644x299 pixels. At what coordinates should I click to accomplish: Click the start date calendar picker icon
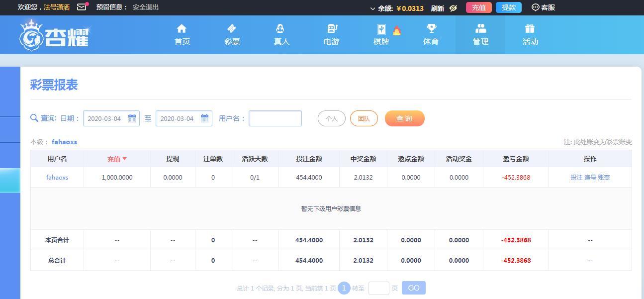coord(132,118)
